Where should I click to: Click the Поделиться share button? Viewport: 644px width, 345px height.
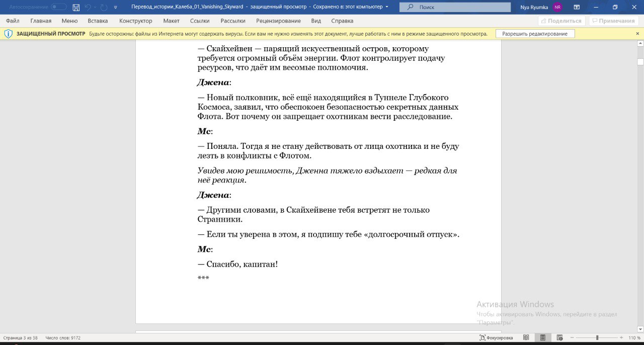click(x=561, y=21)
